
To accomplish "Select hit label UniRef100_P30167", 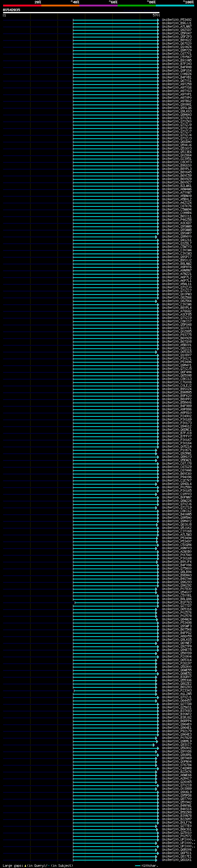I will coord(177,440).
